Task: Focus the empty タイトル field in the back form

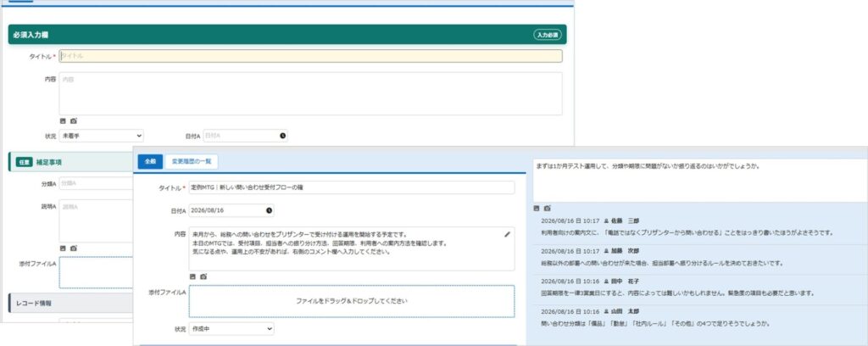Action: tap(310, 56)
